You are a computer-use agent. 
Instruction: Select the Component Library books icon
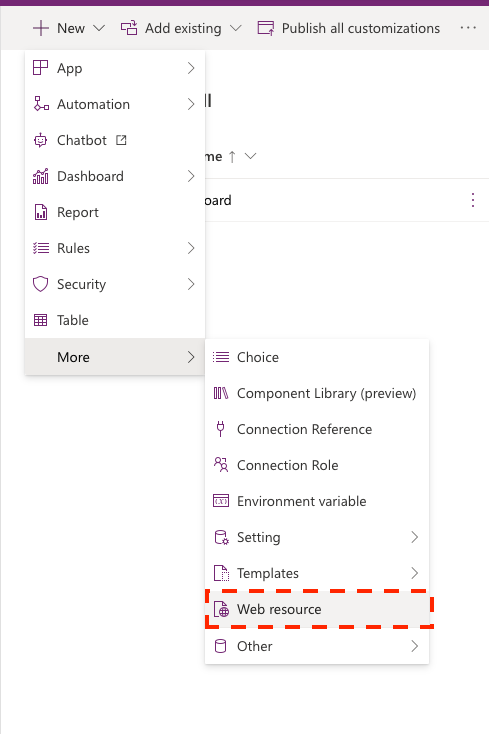click(x=220, y=393)
